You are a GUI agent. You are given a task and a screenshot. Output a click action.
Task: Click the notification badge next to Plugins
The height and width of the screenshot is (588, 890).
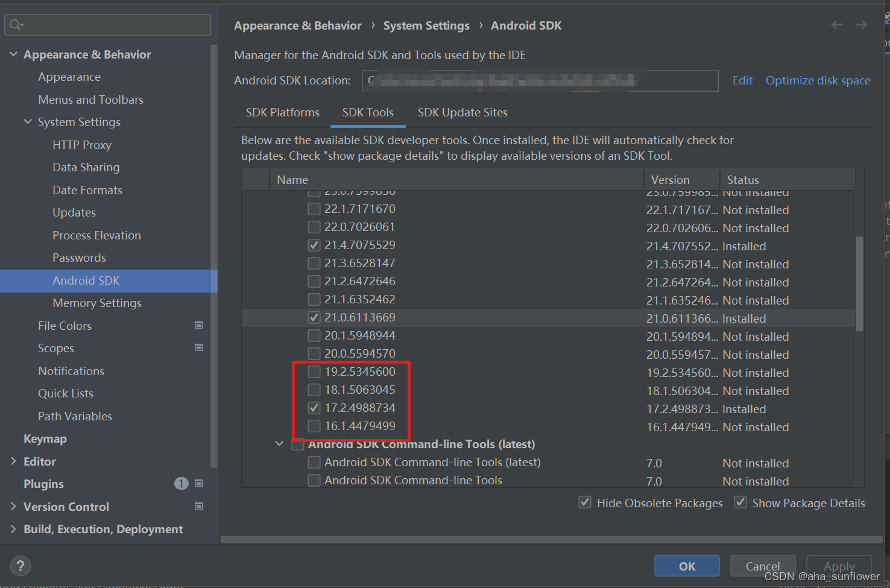[181, 483]
